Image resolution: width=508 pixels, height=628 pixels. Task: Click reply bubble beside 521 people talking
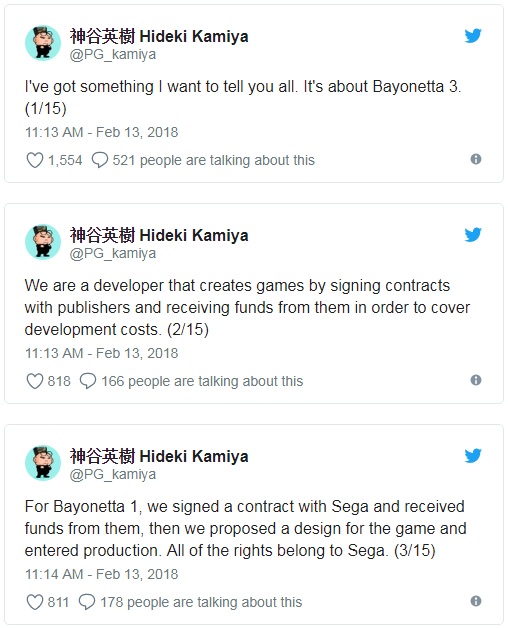click(100, 160)
